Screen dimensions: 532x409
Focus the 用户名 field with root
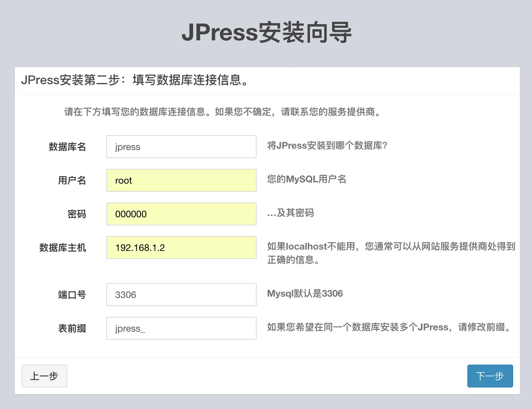[x=181, y=180]
